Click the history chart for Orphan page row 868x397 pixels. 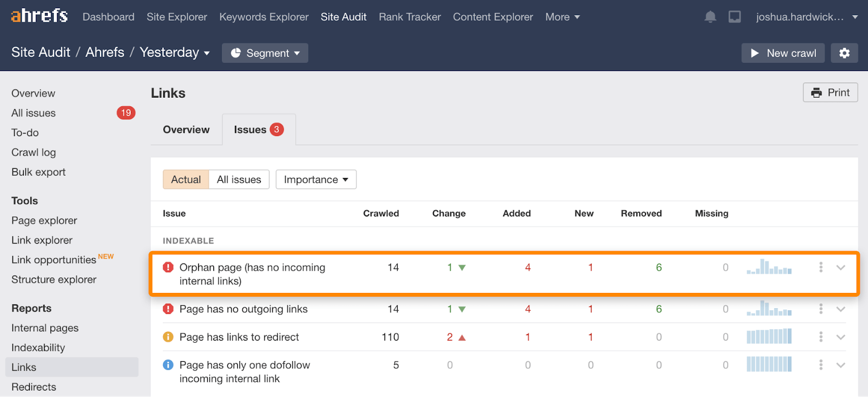[769, 266]
